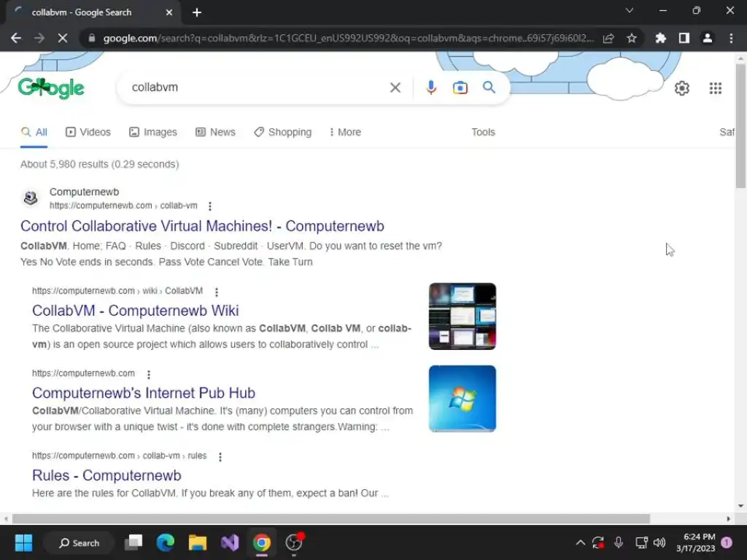
Task: Open the OBS Studio taskbar icon
Action: [x=294, y=542]
